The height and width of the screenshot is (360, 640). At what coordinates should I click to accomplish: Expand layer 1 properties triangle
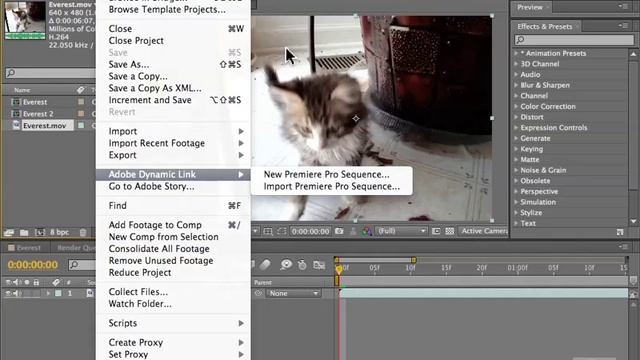coord(49,293)
